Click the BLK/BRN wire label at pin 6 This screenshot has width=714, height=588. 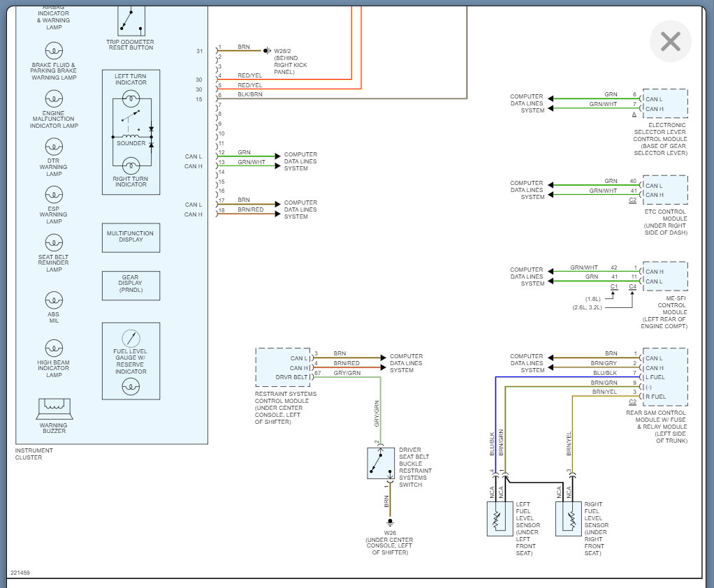[250, 95]
